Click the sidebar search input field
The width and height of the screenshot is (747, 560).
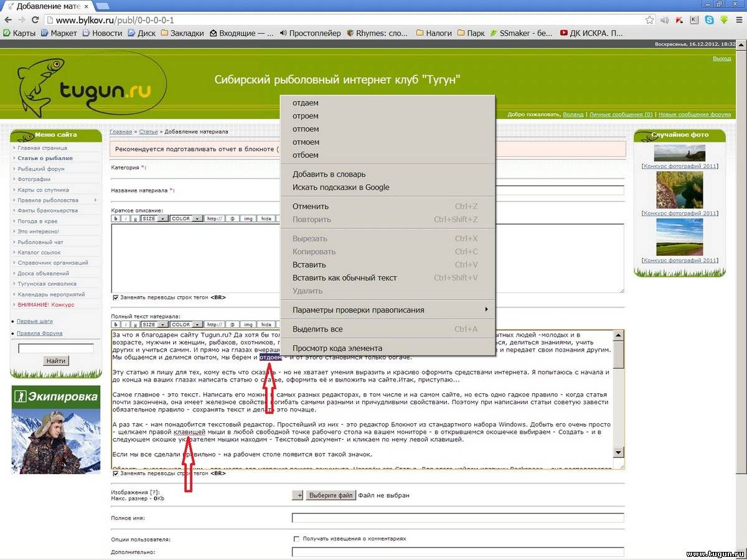click(x=56, y=348)
